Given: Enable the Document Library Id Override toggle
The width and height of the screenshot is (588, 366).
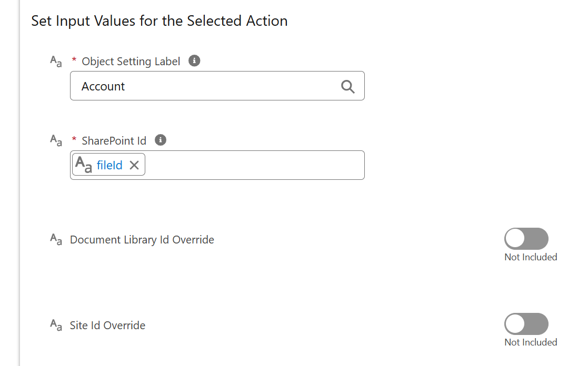Looking at the screenshot, I should point(526,239).
